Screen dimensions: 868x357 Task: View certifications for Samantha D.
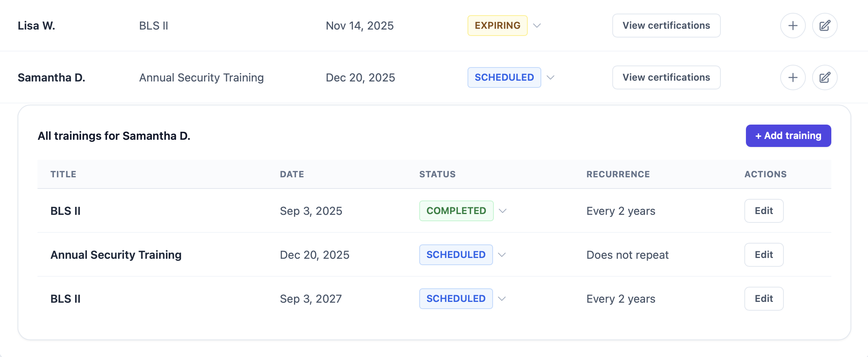[x=666, y=77]
